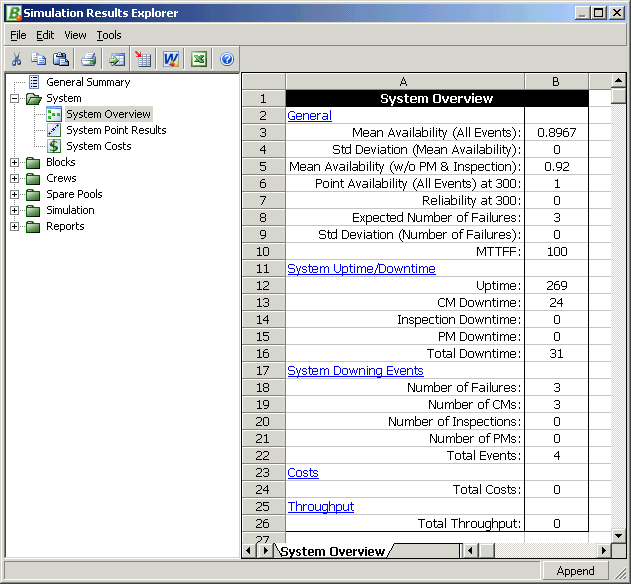The width and height of the screenshot is (631, 584).
Task: Click the Paste clipboard toolbar icon
Action: click(x=61, y=59)
